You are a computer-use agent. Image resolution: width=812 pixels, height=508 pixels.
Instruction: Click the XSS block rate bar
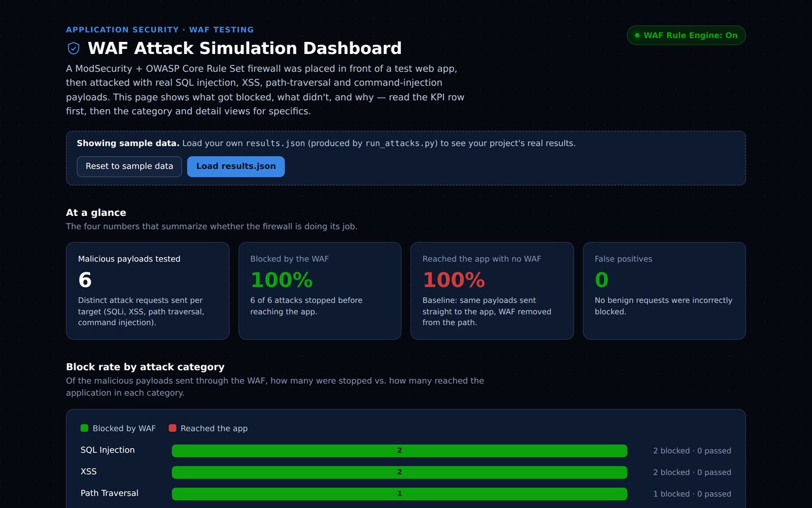[x=400, y=472]
